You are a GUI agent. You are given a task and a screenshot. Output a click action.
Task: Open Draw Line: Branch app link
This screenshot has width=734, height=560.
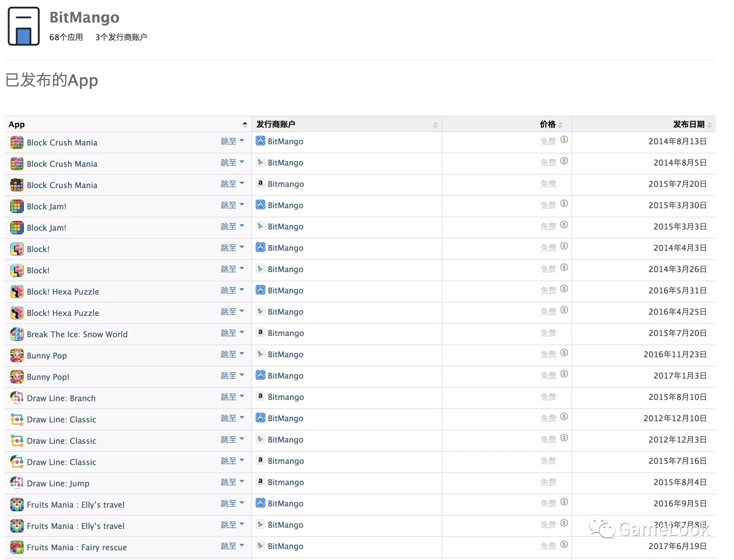click(x=61, y=398)
